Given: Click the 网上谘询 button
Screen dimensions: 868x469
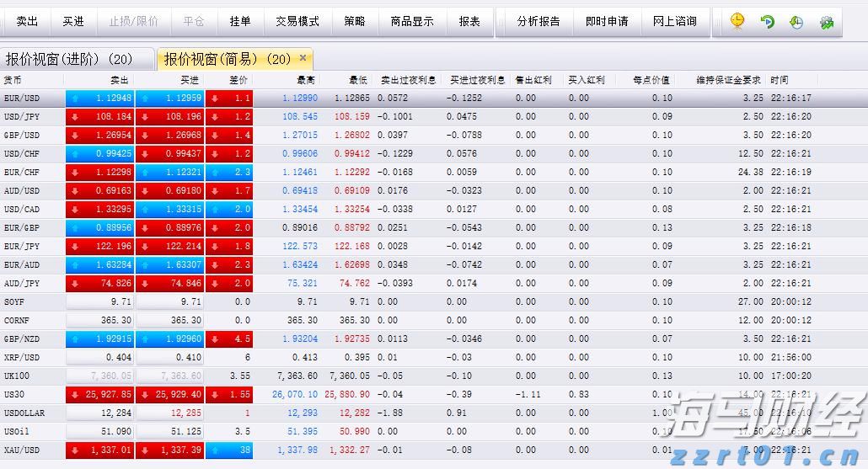Looking at the screenshot, I should click(x=675, y=21).
